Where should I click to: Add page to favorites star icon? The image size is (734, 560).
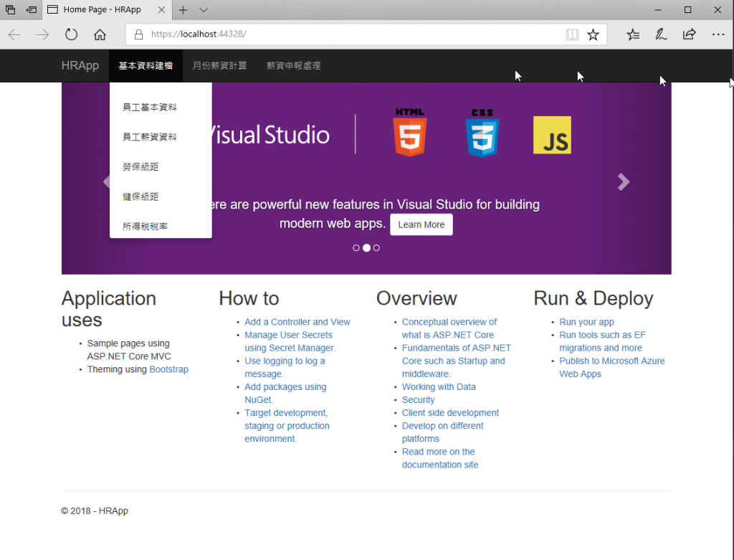coord(593,34)
